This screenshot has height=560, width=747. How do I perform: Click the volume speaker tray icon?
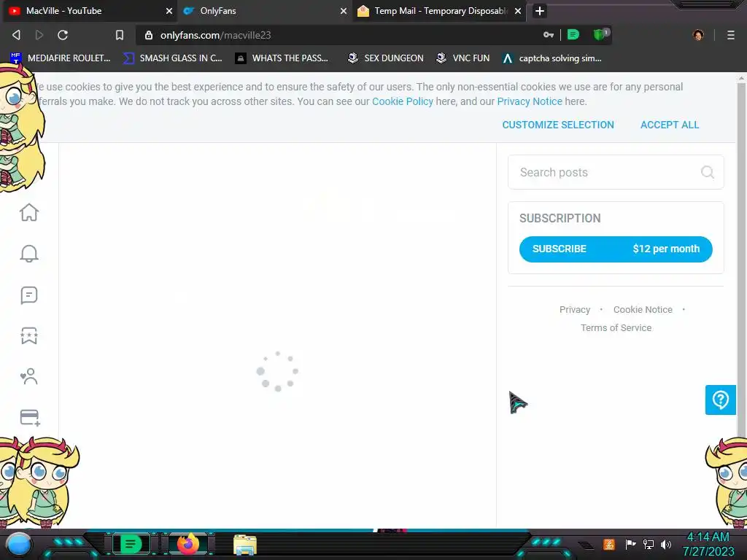pos(666,544)
